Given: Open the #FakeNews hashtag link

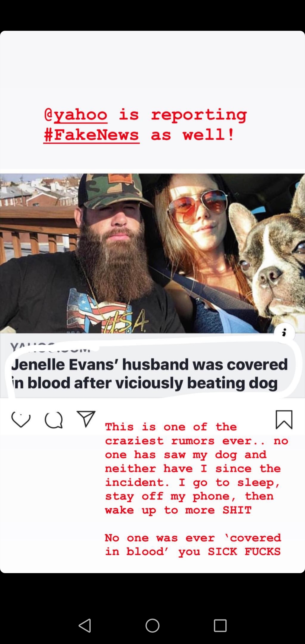Looking at the screenshot, I should (x=91, y=135).
